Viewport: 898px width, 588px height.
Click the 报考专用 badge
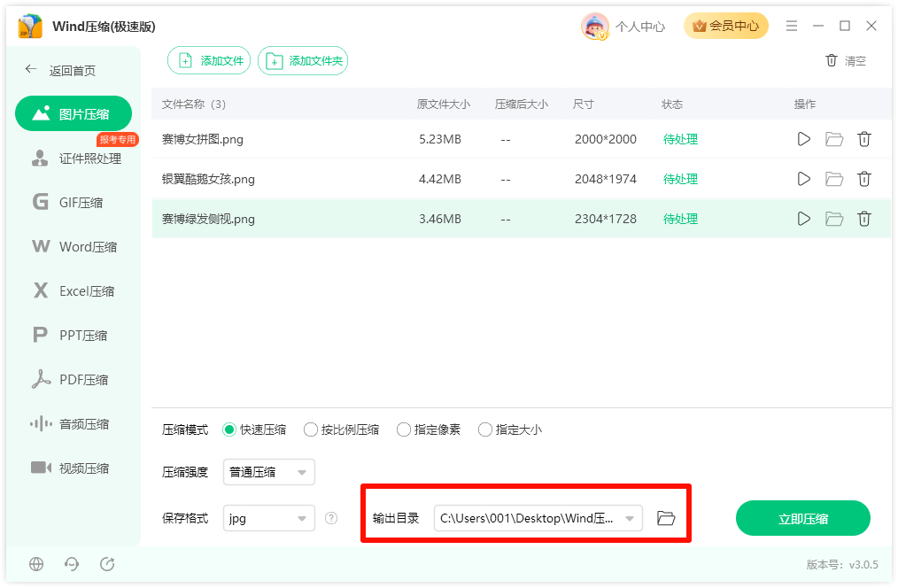pos(118,139)
